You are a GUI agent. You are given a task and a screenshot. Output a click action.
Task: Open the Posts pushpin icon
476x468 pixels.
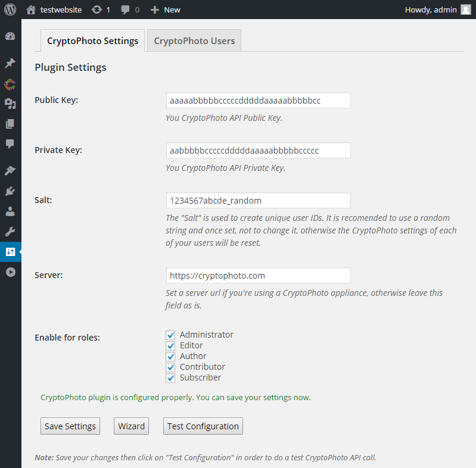[10, 63]
